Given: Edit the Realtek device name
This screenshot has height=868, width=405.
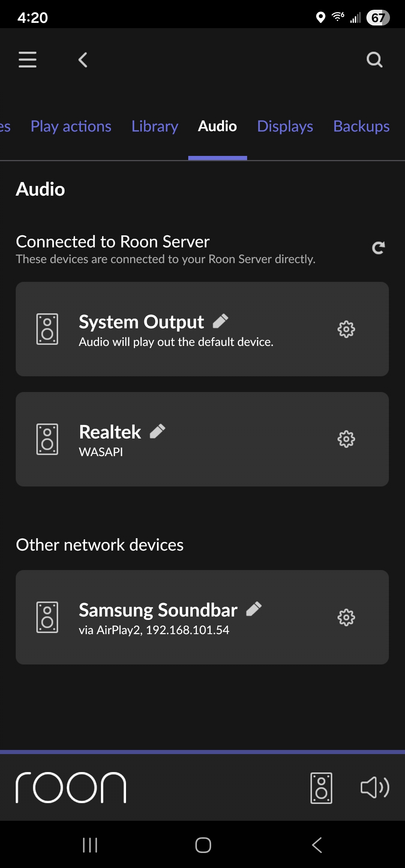Looking at the screenshot, I should pos(157,431).
